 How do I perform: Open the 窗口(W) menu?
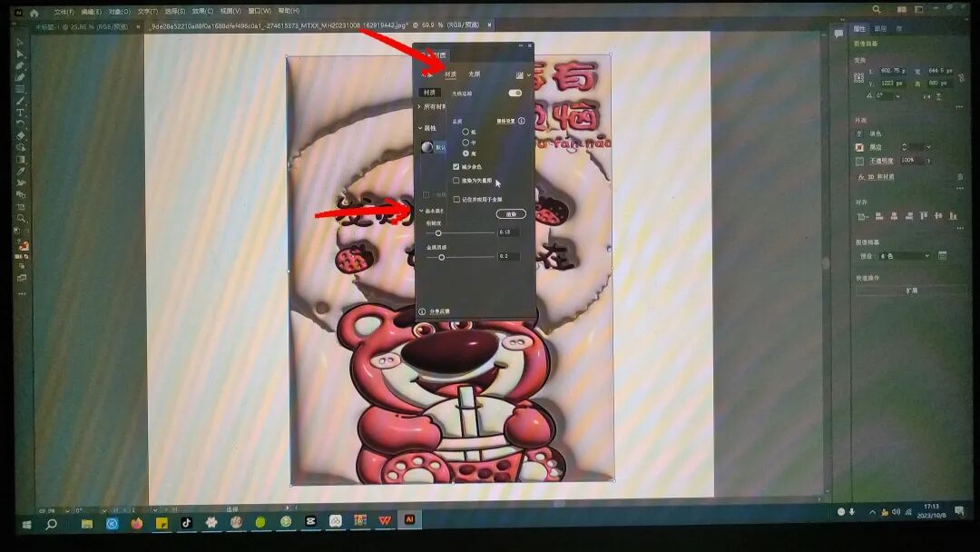(x=260, y=11)
